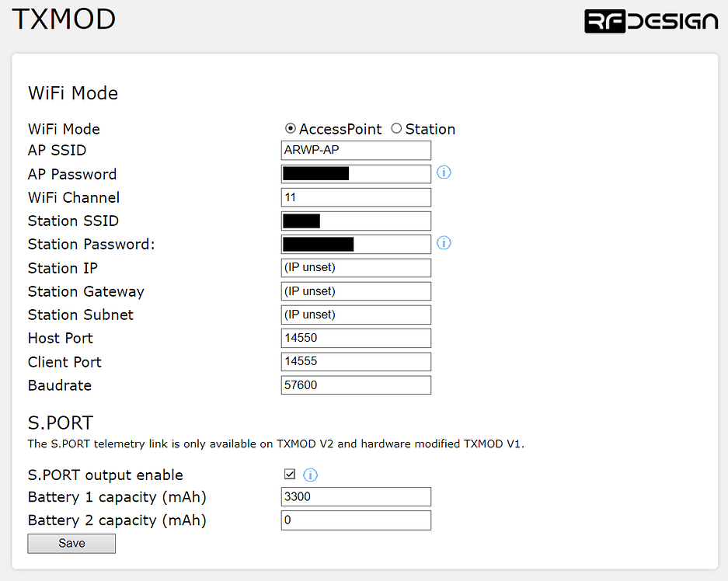Viewport: 728px width, 581px height.
Task: Select the WiFi Channel input
Action: 356,197
